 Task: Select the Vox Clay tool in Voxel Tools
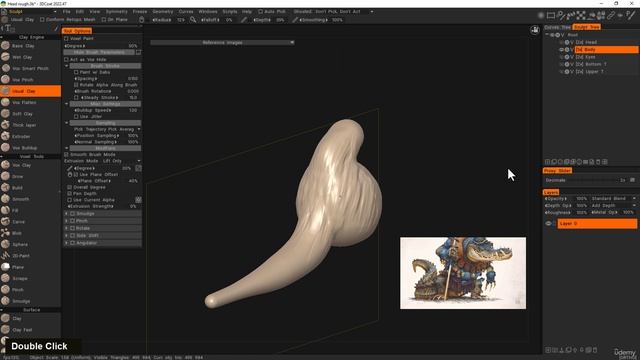coord(30,165)
